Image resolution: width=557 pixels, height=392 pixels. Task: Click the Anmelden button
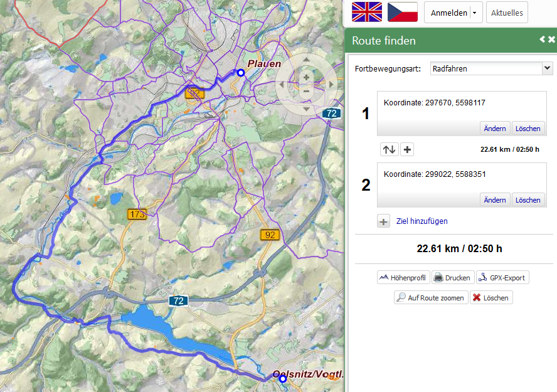click(x=448, y=13)
